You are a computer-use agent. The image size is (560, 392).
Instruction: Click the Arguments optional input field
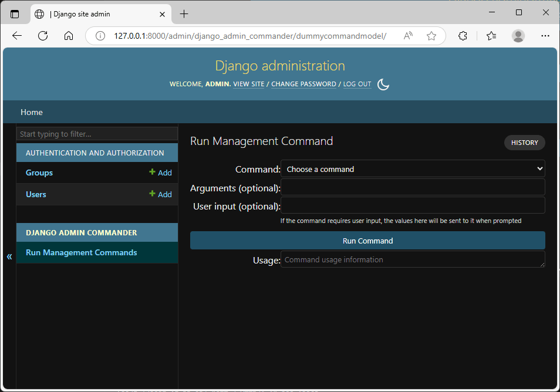(x=413, y=187)
